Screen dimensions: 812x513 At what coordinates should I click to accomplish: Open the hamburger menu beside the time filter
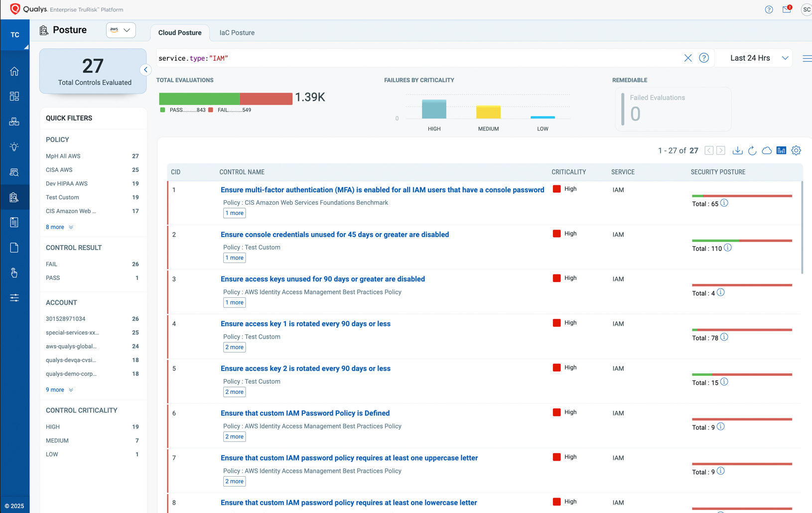807,58
